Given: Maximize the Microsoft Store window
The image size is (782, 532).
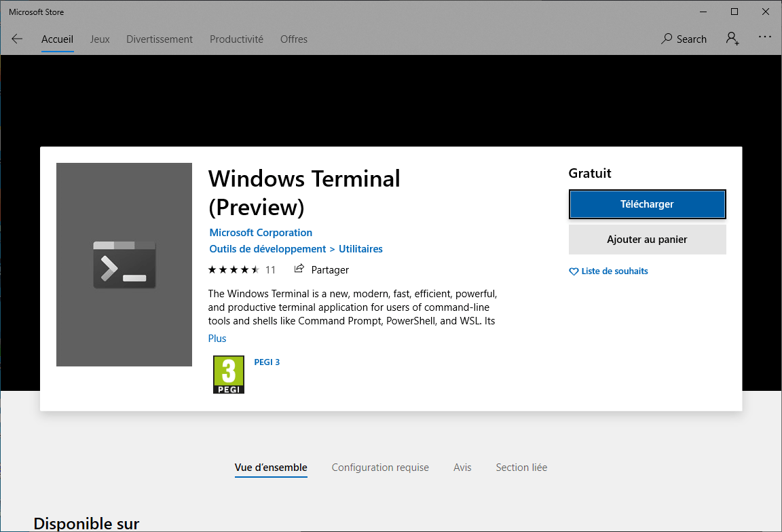Looking at the screenshot, I should pyautogui.click(x=734, y=12).
